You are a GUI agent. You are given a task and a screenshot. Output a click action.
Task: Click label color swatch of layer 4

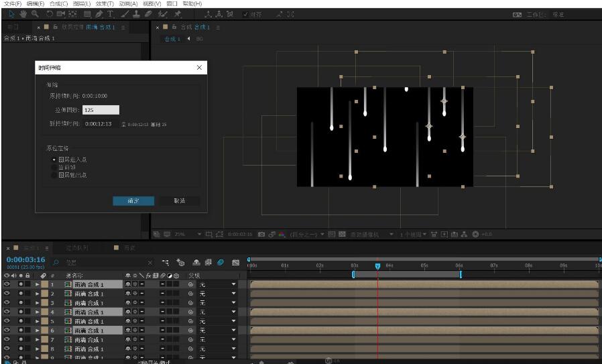[44, 312]
